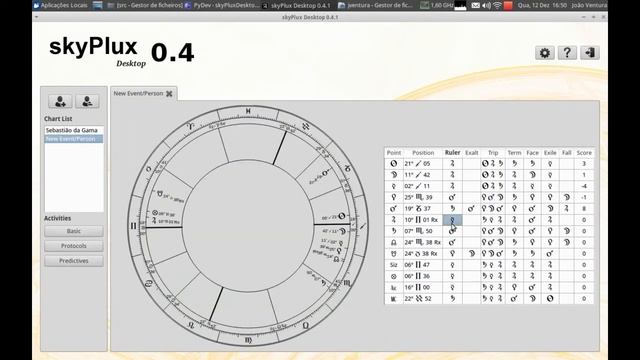Sort by the Ruler column header
Image resolution: width=640 pixels, height=360 pixels.
[452, 153]
